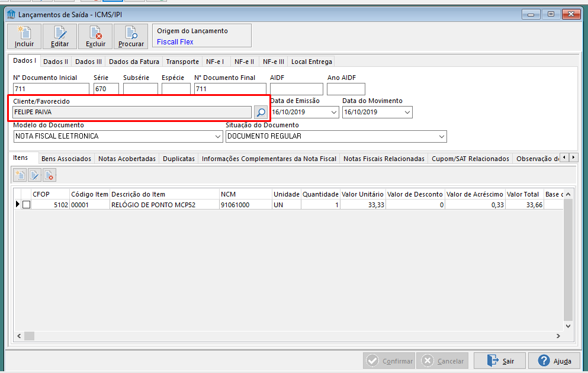This screenshot has height=373, width=588.
Task: Focus the Subsérie field
Action: [x=140, y=89]
